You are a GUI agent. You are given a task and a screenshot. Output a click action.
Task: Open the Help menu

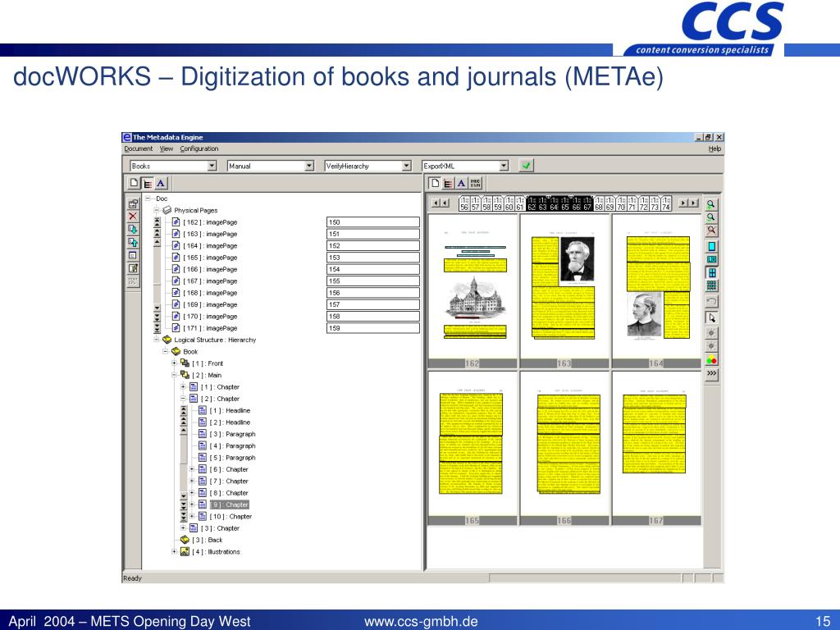pyautogui.click(x=714, y=149)
